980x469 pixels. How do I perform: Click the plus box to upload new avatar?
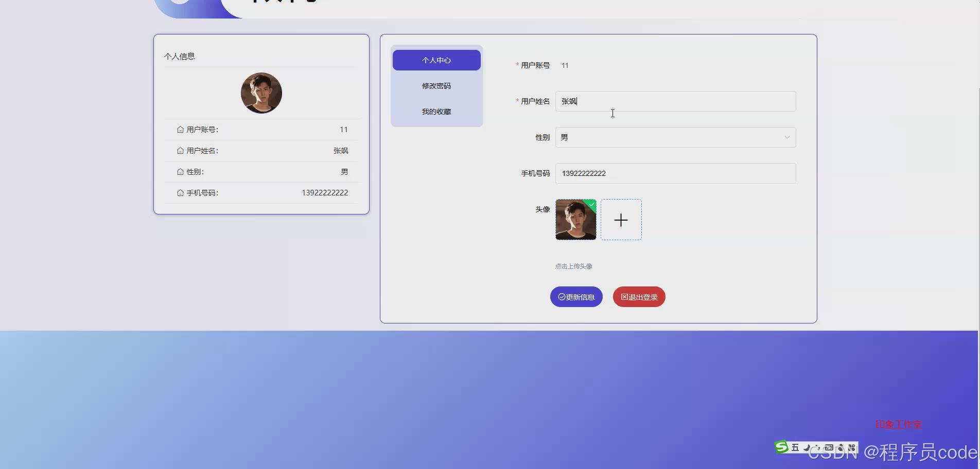[621, 220]
